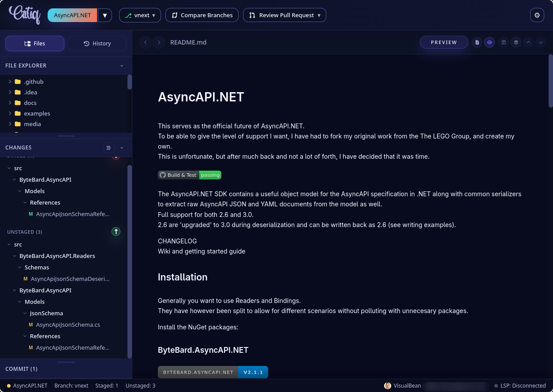Viewport: 553px width, 392px height.
Task: Click the Compare Branches button
Action: tap(202, 15)
